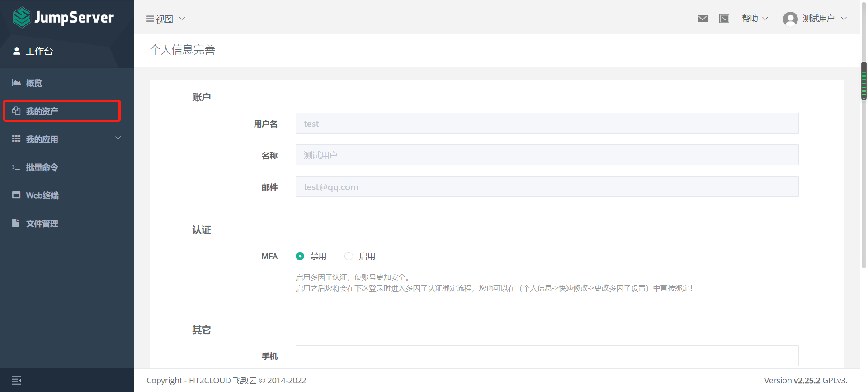
Task: Open the mail messages envelope icon
Action: pos(702,19)
